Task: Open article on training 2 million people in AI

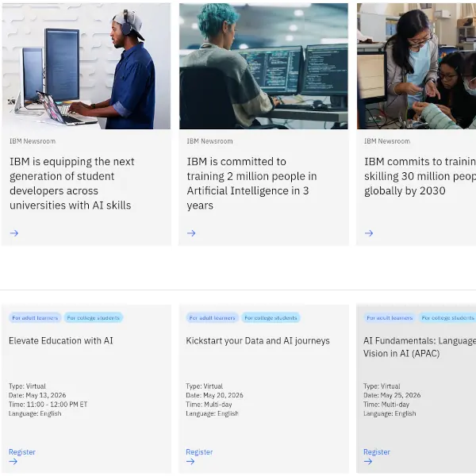Action: 251,183
